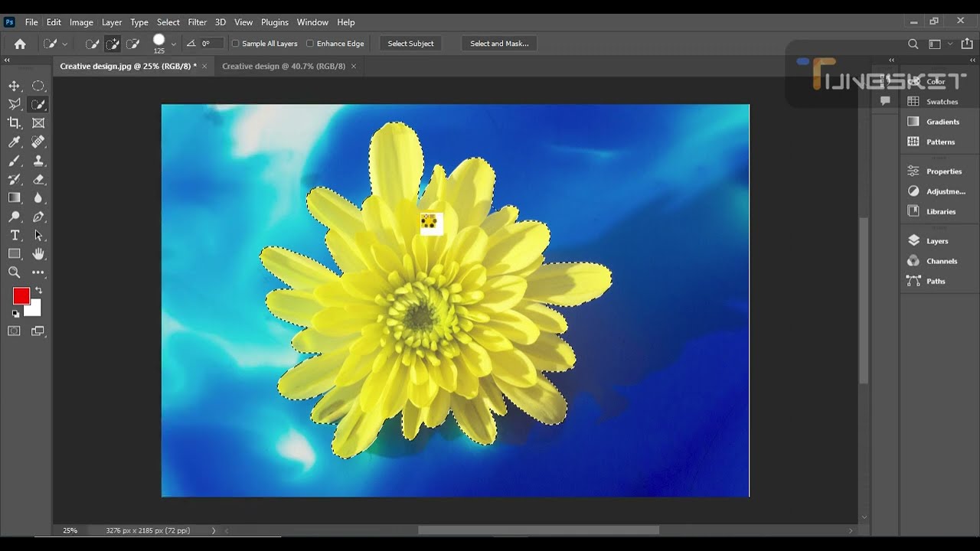Viewport: 980px width, 551px height.
Task: Choose New Selection mode in options bar
Action: pos(92,44)
